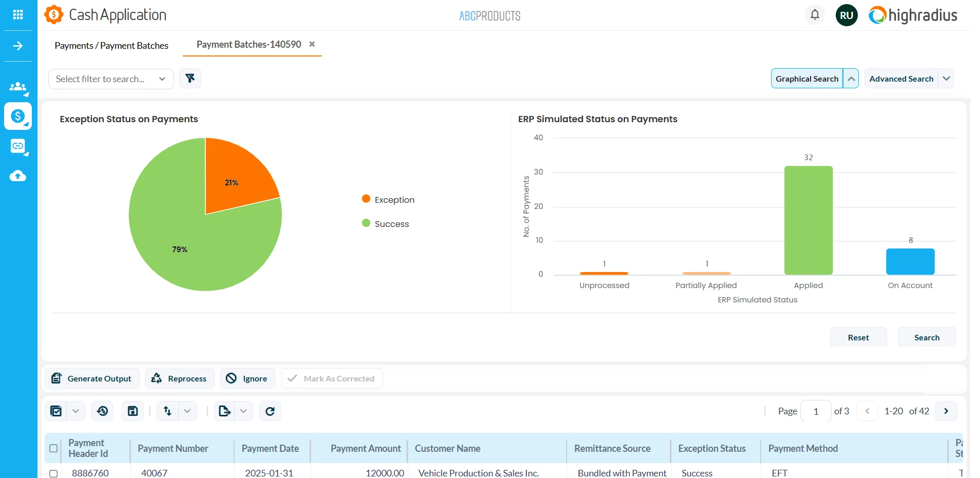Open dropdown next to the sort icon
Image resolution: width=980 pixels, height=478 pixels.
(187, 411)
